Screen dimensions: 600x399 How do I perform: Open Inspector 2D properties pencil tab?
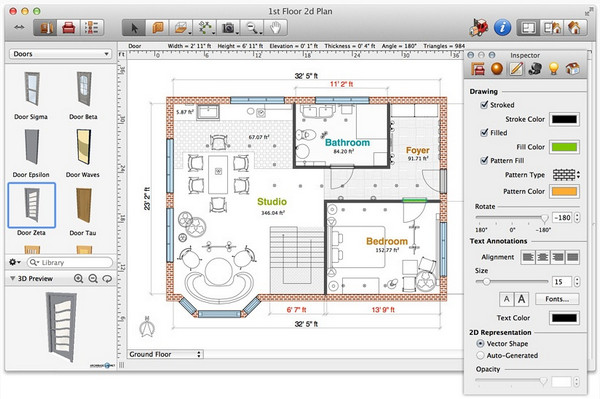tap(516, 69)
